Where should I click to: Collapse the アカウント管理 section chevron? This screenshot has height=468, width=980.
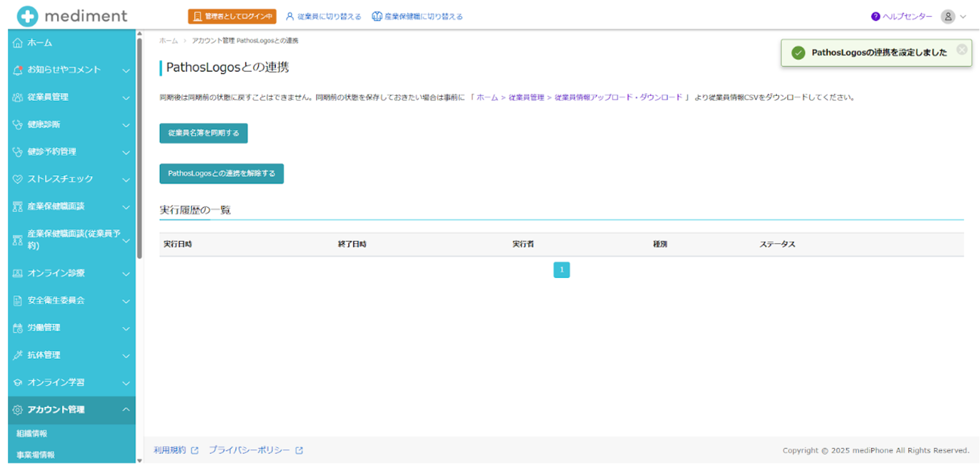tap(126, 409)
